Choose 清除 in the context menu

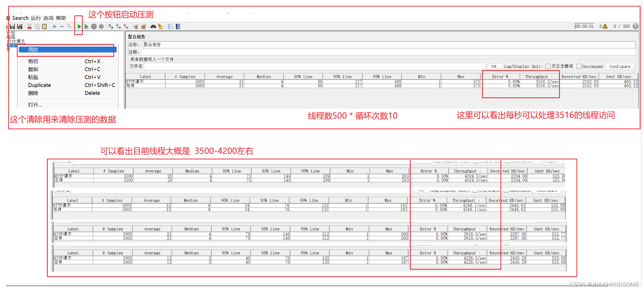(67, 50)
